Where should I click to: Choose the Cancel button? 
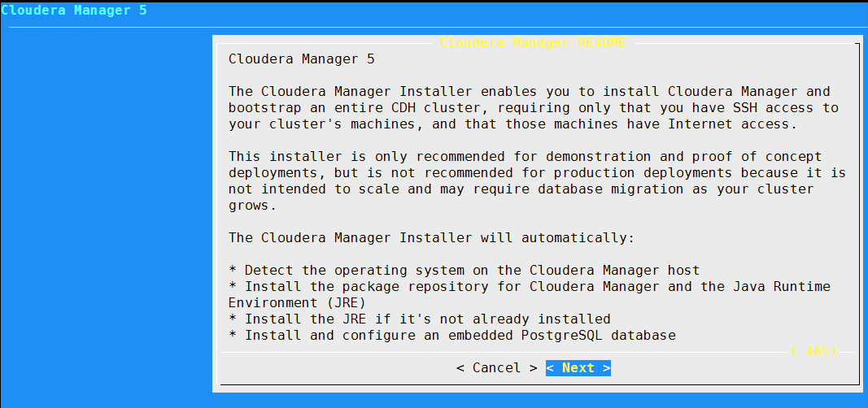[x=497, y=368]
